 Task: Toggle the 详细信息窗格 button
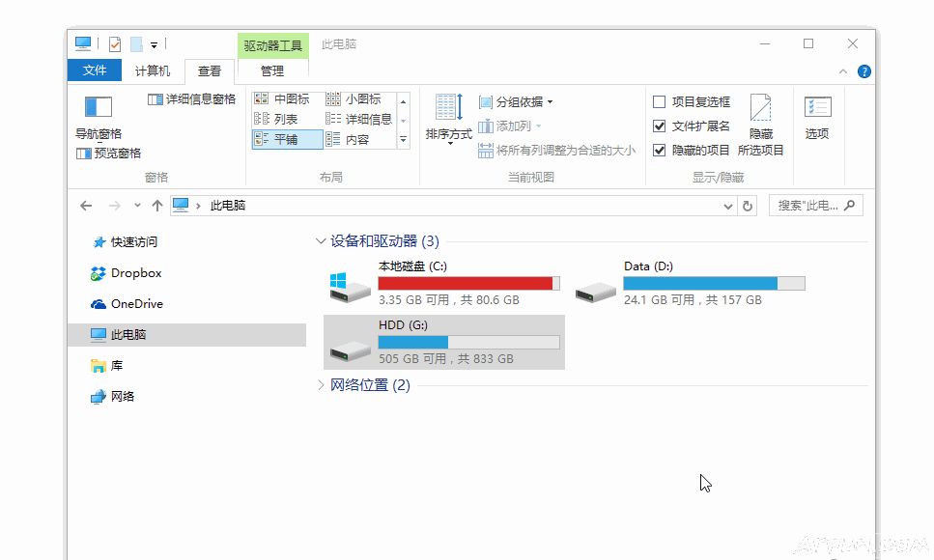(x=191, y=99)
